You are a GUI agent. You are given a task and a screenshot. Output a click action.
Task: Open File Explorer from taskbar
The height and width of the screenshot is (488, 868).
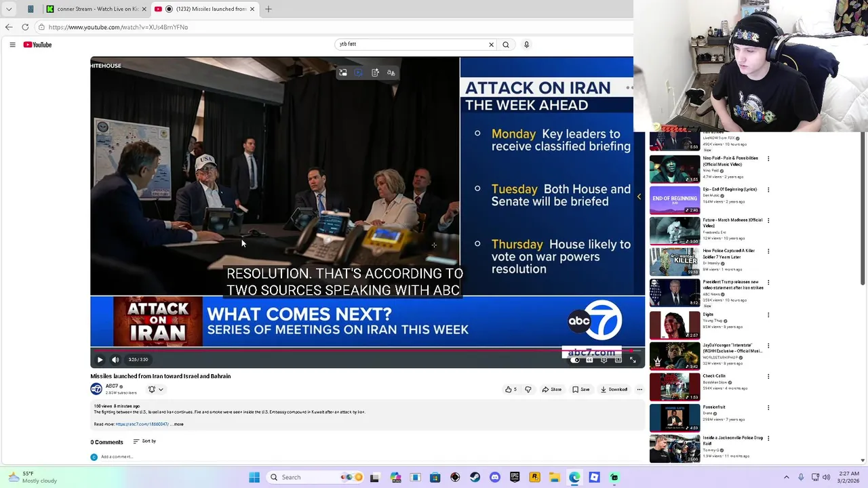pyautogui.click(x=554, y=477)
